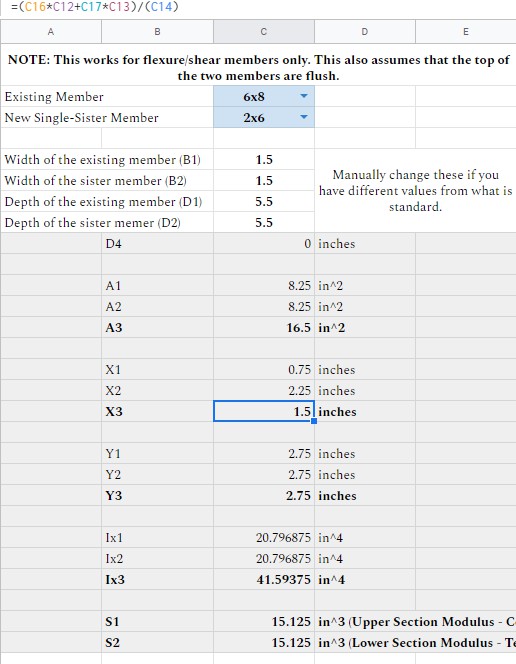Open the New Single-Sister Member 2x6 dropdown arrow
Image resolution: width=516 pixels, height=664 pixels.
click(304, 117)
